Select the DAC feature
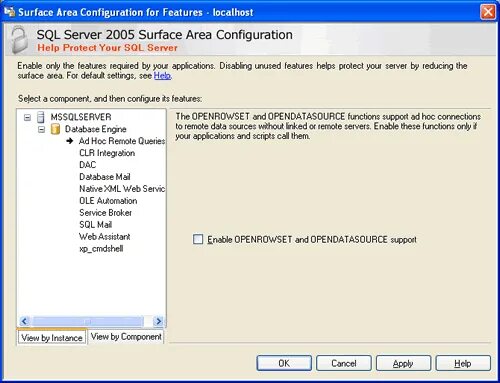The height and width of the screenshot is (383, 500). point(87,165)
